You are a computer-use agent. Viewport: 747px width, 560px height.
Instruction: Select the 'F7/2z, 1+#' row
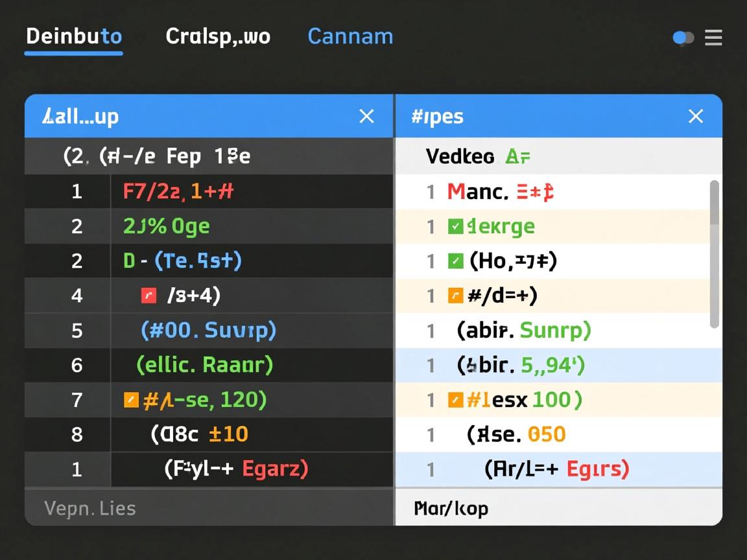[x=178, y=192]
